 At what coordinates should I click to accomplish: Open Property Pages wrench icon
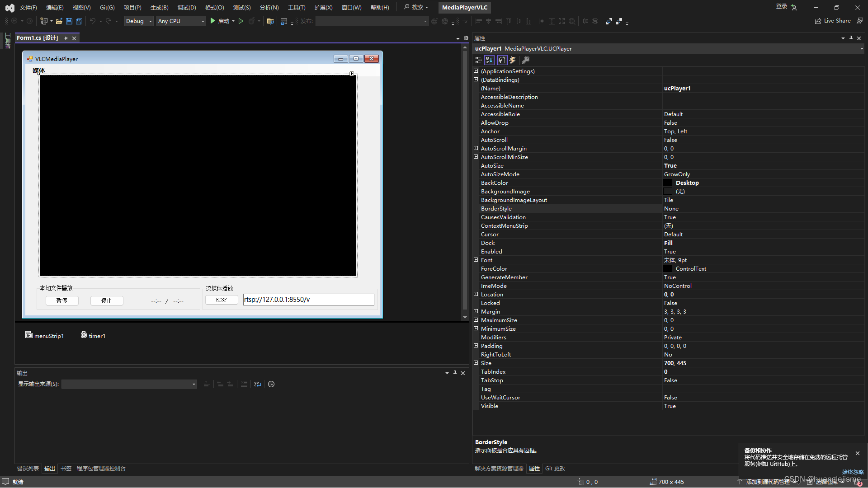525,60
